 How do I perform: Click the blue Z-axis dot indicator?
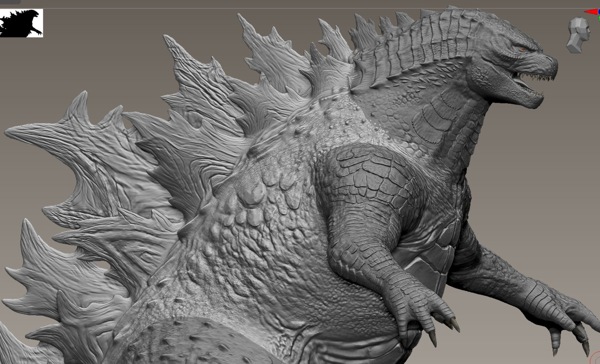[x=599, y=12]
